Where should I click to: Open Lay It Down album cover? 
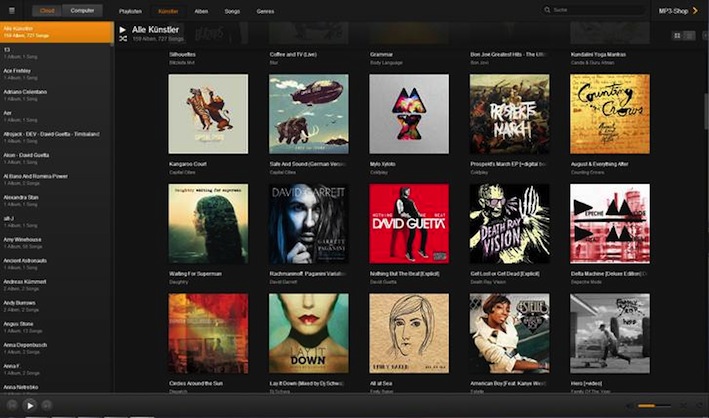pyautogui.click(x=308, y=333)
